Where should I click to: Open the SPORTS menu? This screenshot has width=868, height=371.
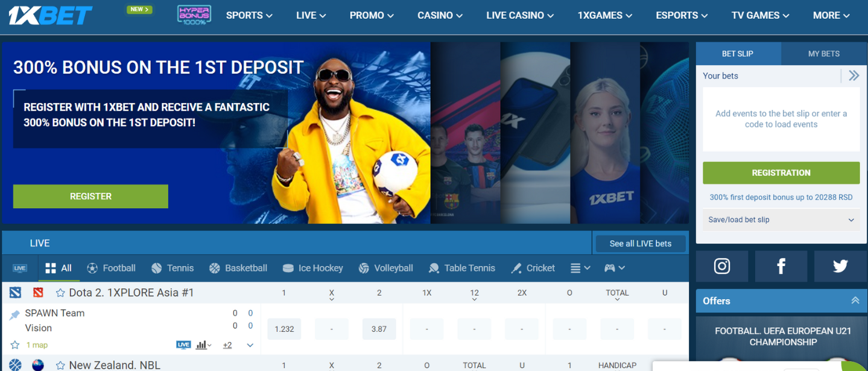point(249,16)
